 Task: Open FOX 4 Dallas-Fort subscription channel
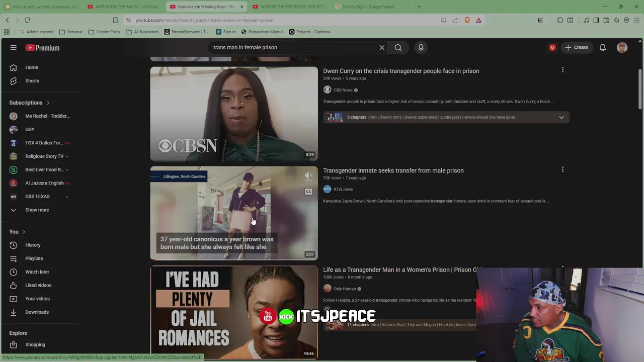40,143
